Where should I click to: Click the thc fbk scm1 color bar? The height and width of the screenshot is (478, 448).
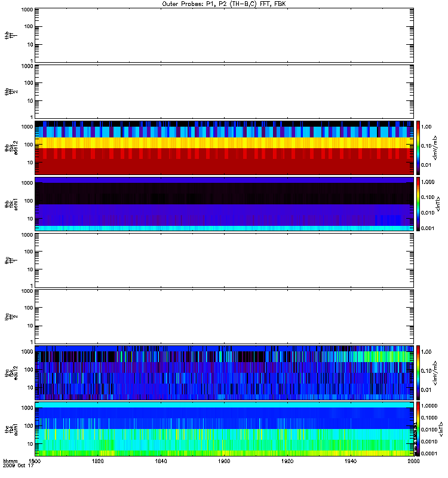tap(418, 429)
